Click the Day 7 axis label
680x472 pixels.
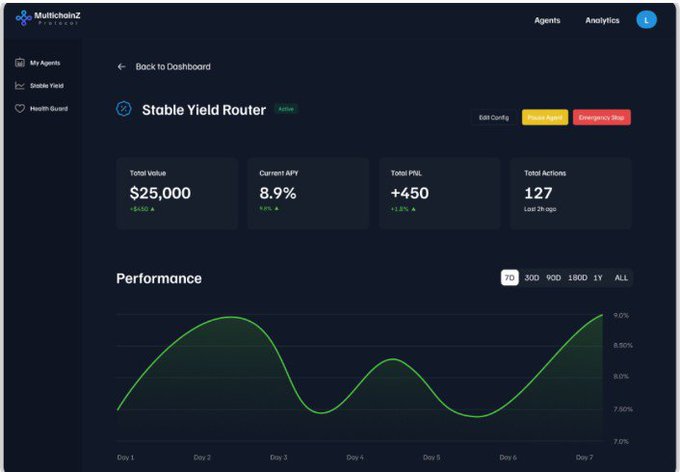tap(584, 457)
